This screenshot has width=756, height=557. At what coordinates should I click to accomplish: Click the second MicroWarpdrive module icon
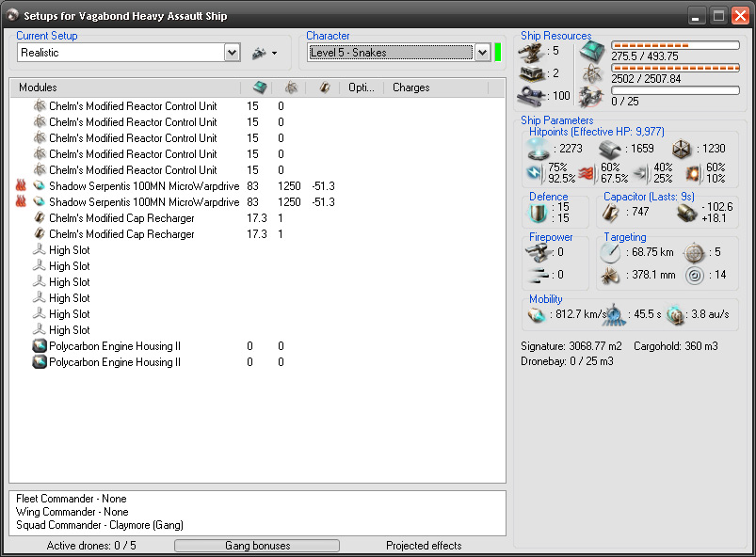point(39,201)
